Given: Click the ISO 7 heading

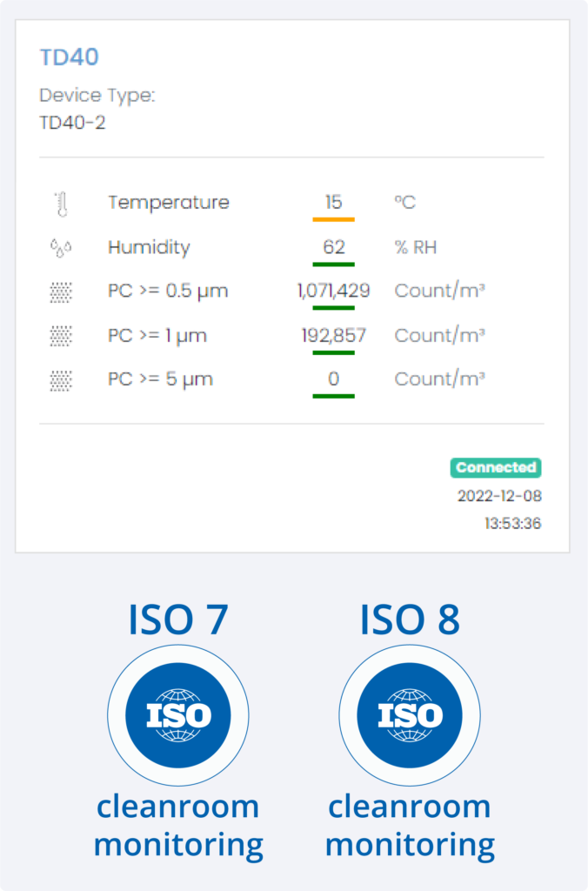Looking at the screenshot, I should click(x=178, y=620).
